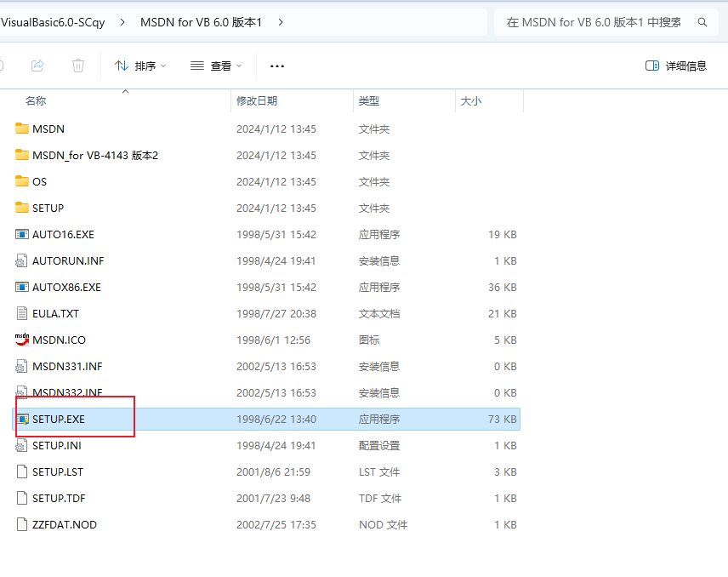Select the MSDN folder icon
Image resolution: width=728 pixels, height=577 pixels.
(x=22, y=129)
